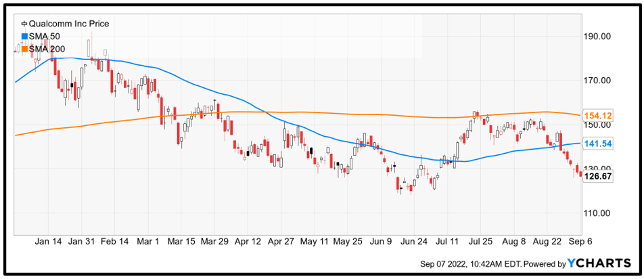The height and width of the screenshot is (279, 644).
Task: Click the Apr 27 date label
Action: [281, 242]
